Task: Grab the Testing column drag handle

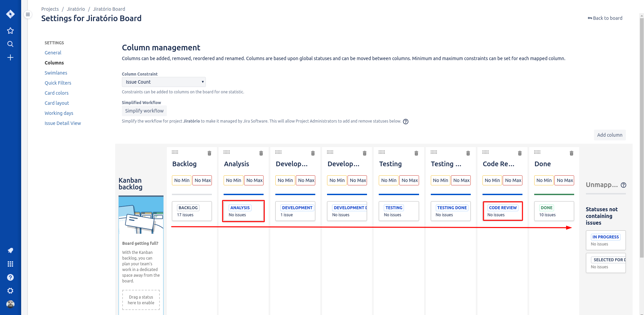Action: click(x=382, y=152)
